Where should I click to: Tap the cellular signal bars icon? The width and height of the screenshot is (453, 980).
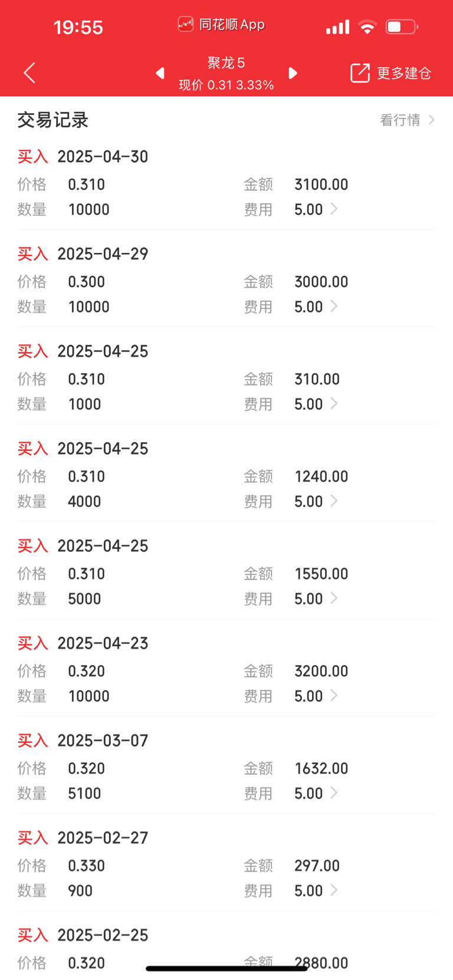pyautogui.click(x=337, y=27)
